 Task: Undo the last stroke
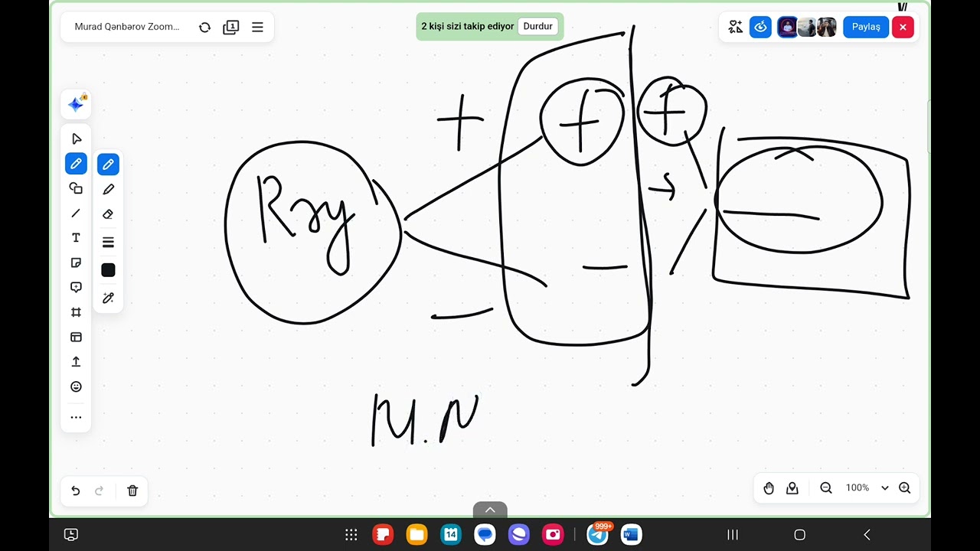(75, 491)
